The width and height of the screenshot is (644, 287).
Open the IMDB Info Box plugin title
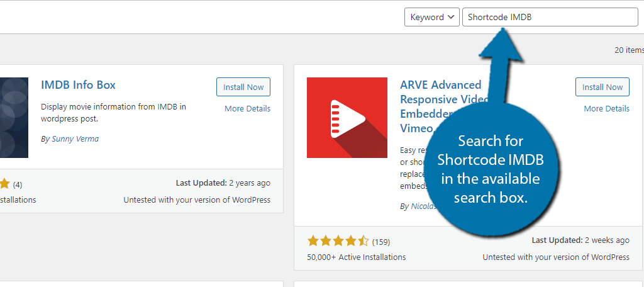coord(78,85)
